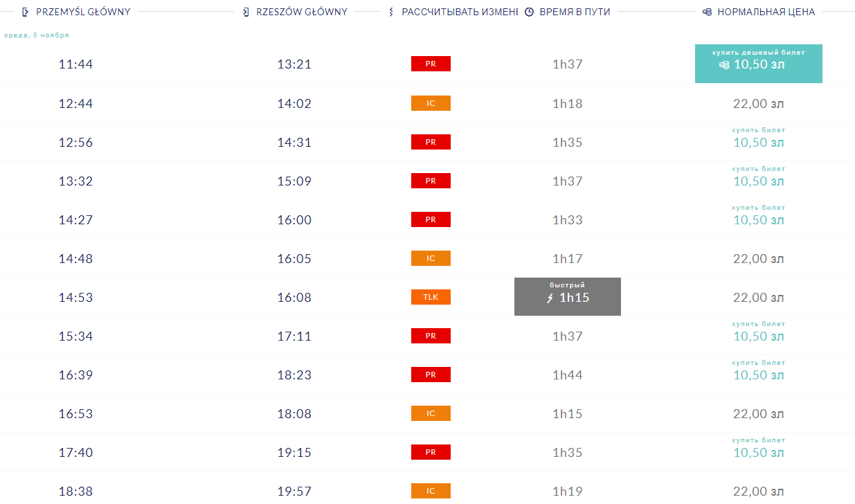
Task: Buy the cheap 10,50 zł ticket at 11:44
Action: tap(759, 64)
